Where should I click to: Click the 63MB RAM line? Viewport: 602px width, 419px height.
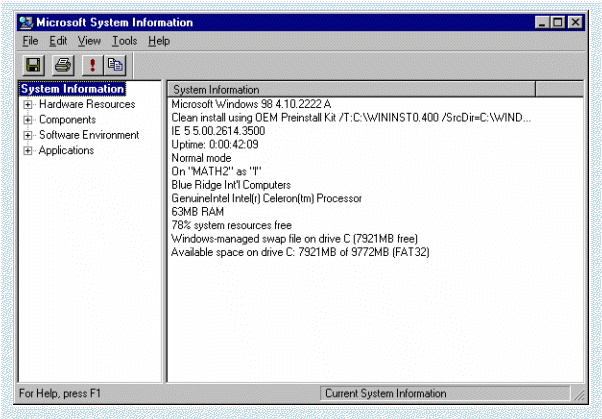point(198,212)
